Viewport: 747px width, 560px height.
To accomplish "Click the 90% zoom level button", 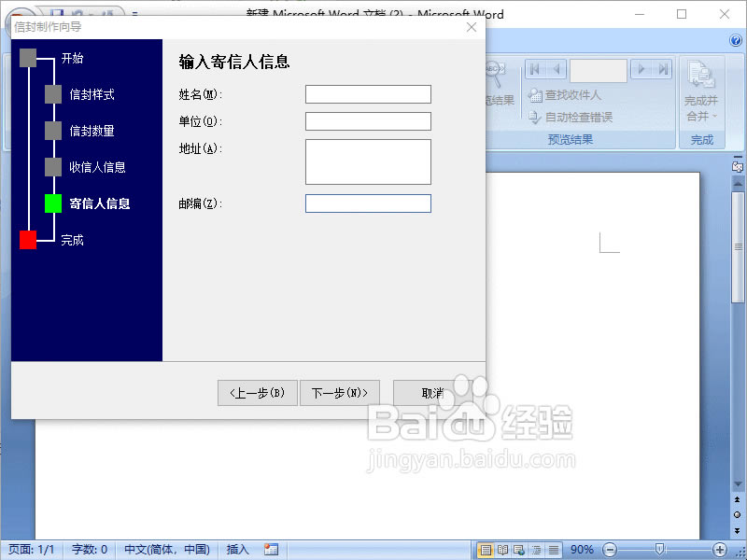I will click(x=582, y=550).
